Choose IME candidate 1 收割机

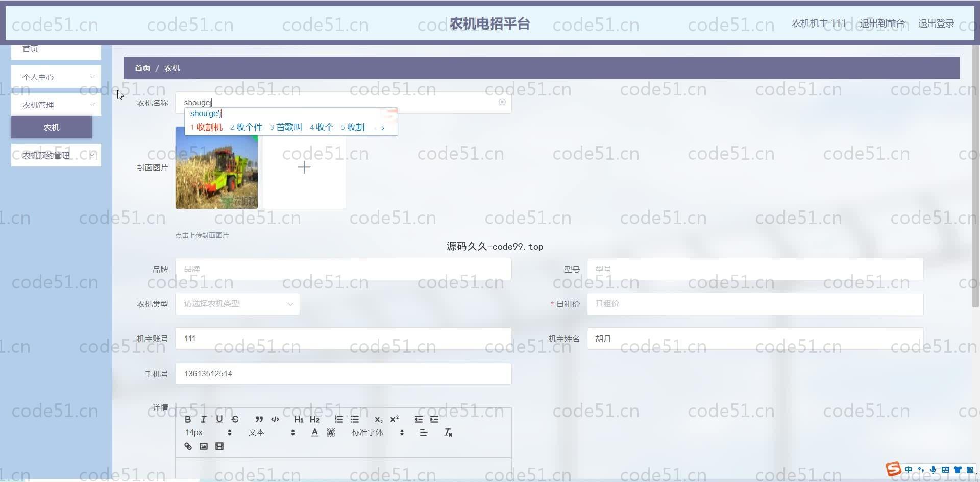pos(207,127)
